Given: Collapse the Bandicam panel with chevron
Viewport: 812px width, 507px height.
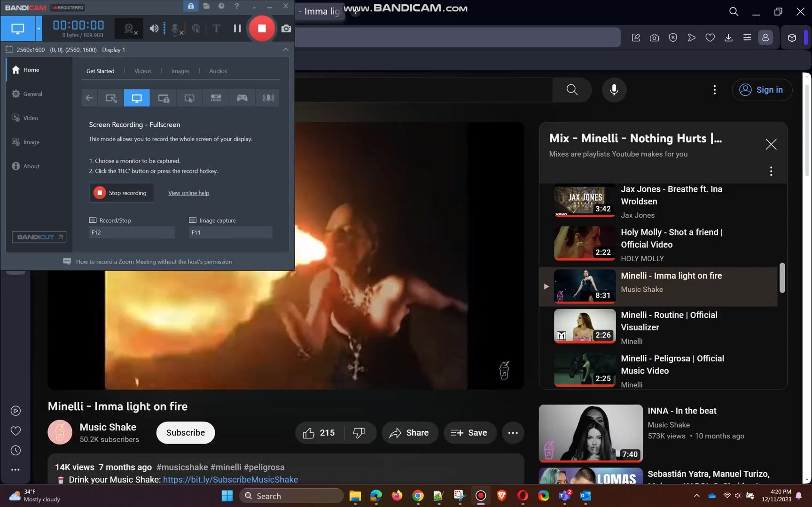Looking at the screenshot, I should [x=285, y=49].
